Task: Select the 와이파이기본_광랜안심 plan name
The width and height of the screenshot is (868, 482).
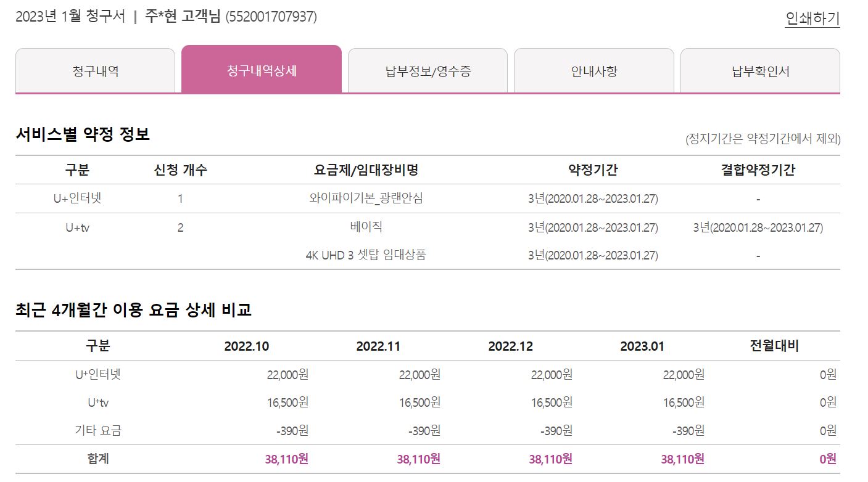Action: pos(366,198)
